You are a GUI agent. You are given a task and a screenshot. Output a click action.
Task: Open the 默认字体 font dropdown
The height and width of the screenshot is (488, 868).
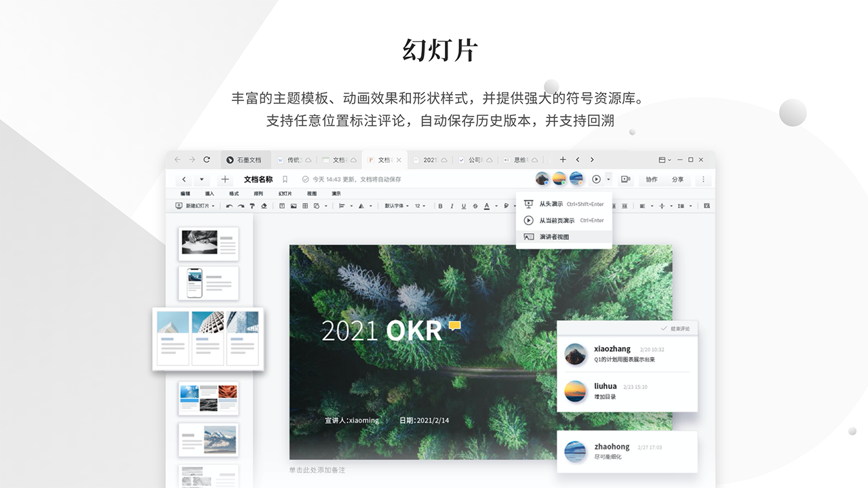pos(397,206)
